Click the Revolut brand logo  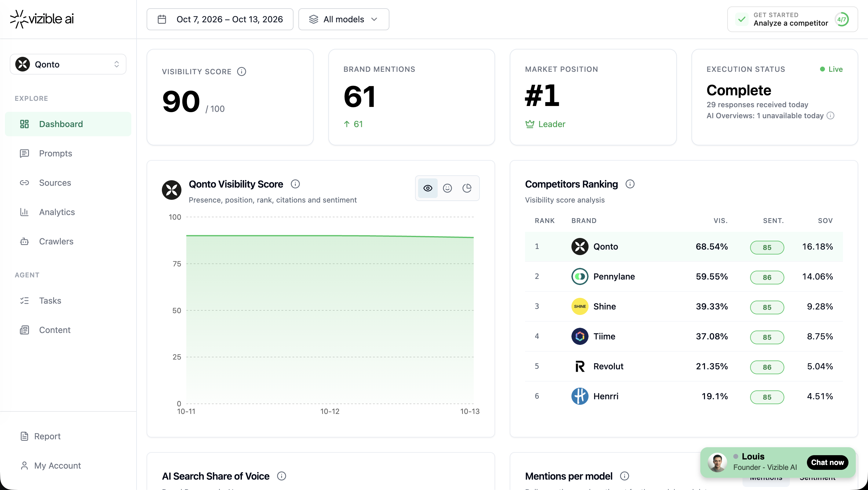[x=580, y=366]
